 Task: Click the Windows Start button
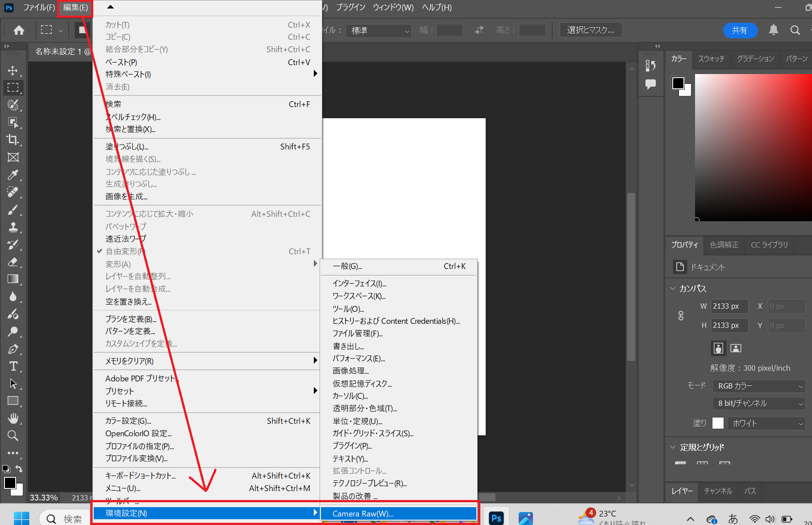click(x=21, y=518)
